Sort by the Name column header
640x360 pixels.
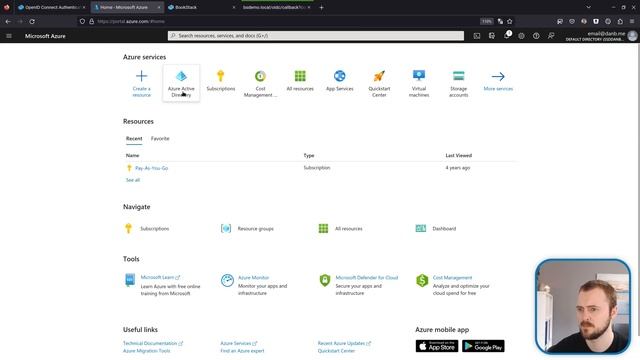[132, 156]
